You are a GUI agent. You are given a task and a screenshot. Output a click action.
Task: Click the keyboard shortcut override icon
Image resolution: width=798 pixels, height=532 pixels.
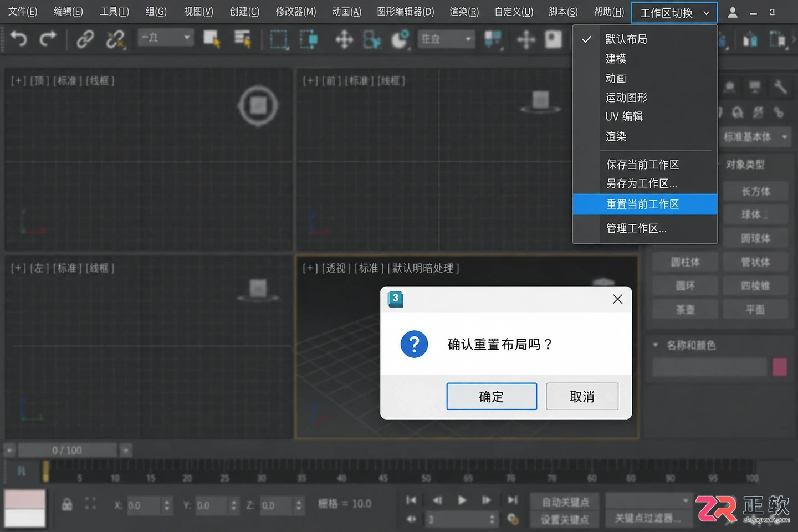[553, 39]
